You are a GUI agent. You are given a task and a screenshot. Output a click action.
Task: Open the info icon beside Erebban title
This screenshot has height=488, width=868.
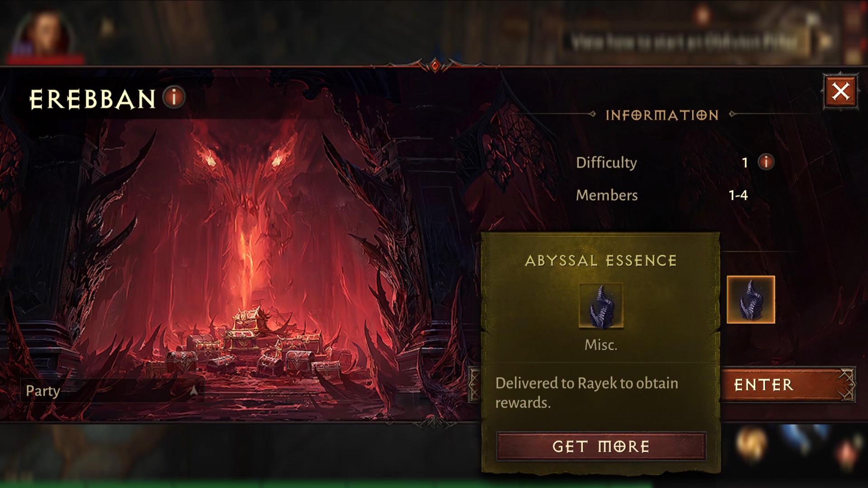174,97
